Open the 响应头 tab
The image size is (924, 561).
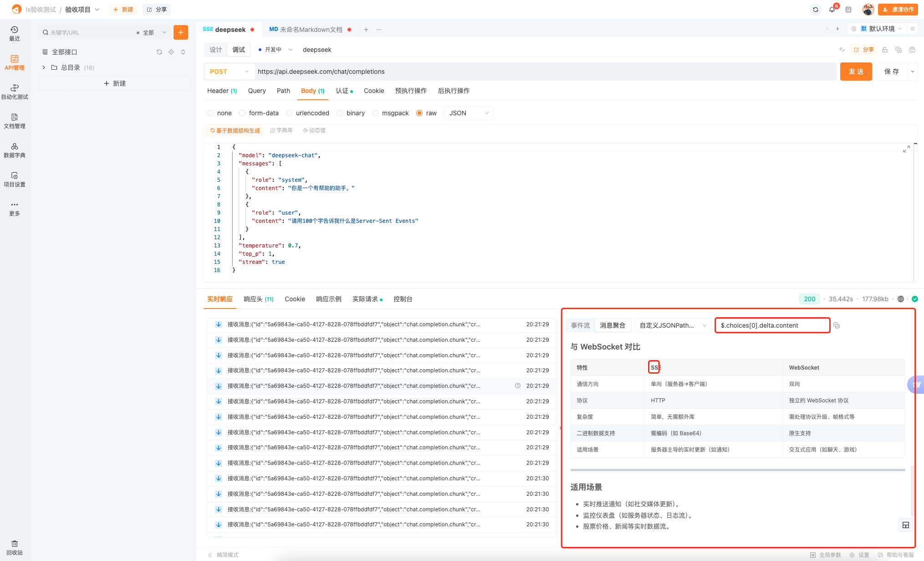click(x=258, y=299)
